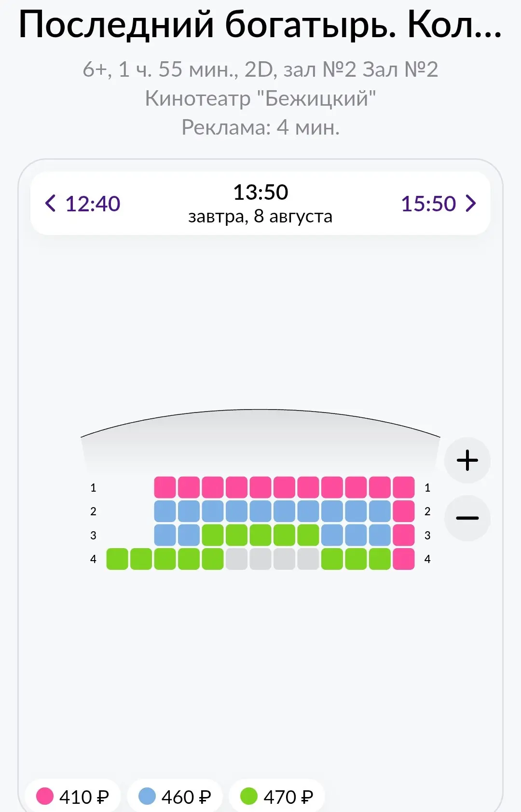Select first pink seat in row 1

click(x=165, y=487)
